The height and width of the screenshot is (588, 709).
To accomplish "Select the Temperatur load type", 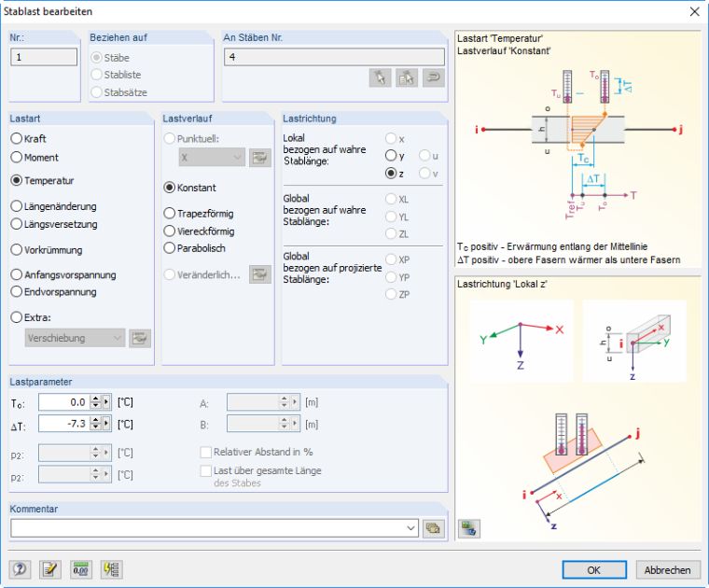I will pos(43,180).
